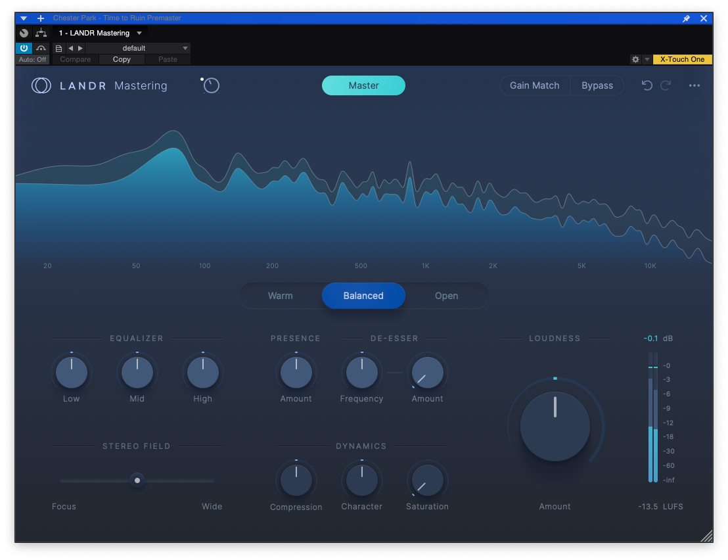Click the redo arrow icon
The width and height of the screenshot is (728, 560).
click(666, 85)
